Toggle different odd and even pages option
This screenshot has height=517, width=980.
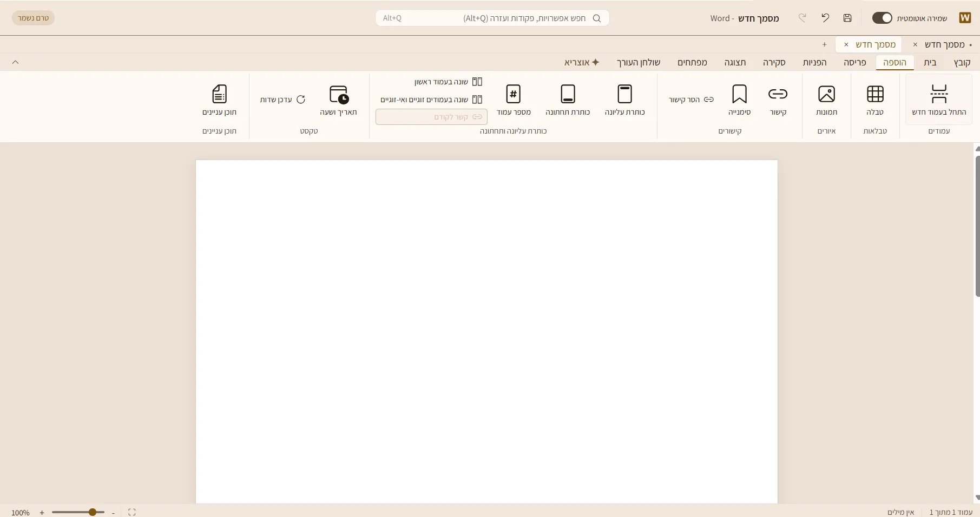pos(431,100)
